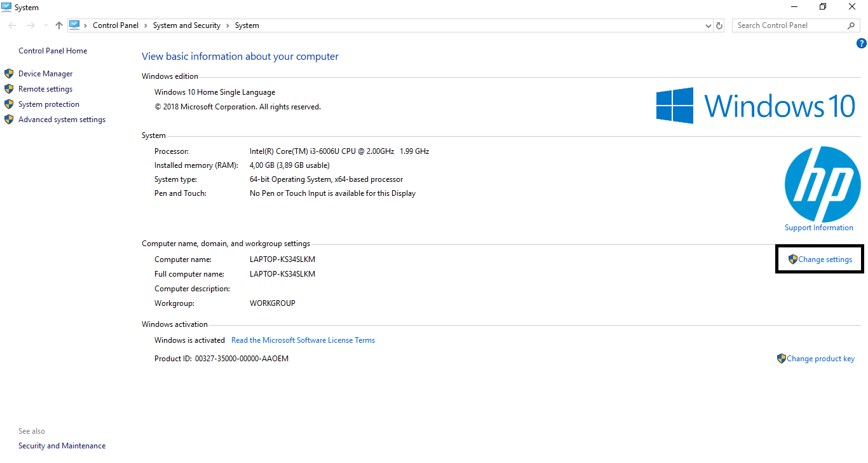This screenshot has height=463, width=868.
Task: Click the HP logo
Action: [x=823, y=184]
